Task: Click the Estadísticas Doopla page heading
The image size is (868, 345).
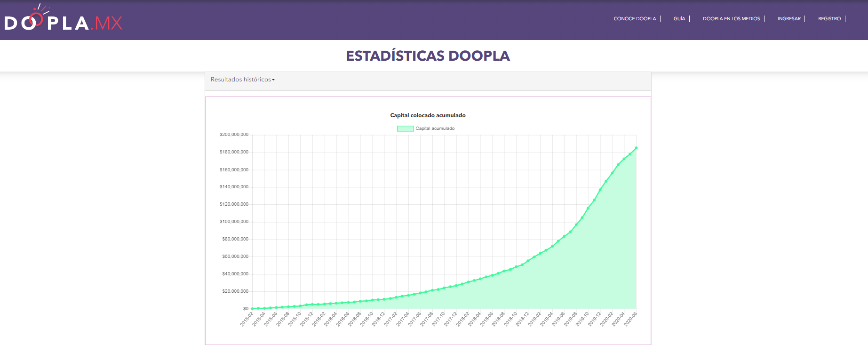Action: [x=428, y=56]
